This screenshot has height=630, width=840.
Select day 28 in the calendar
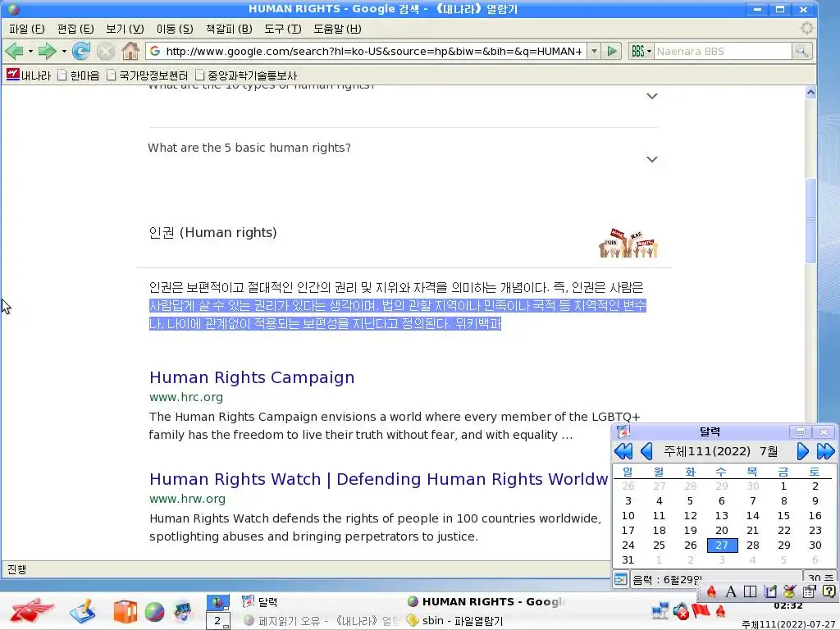(x=752, y=545)
